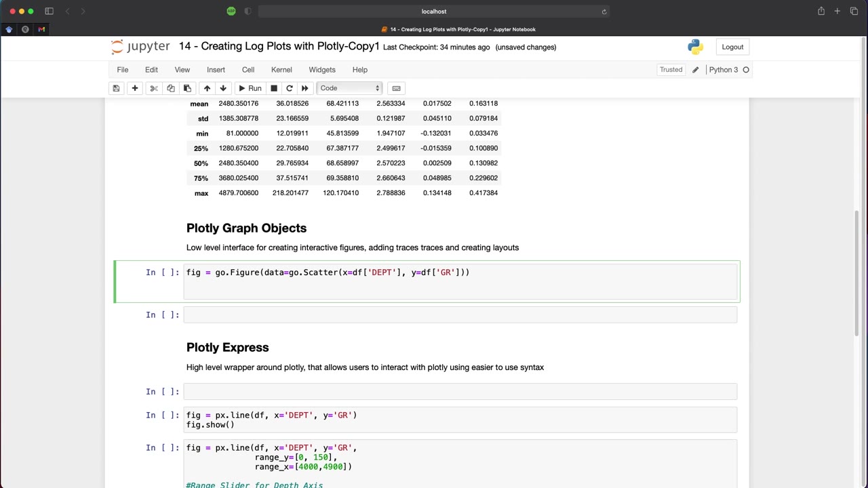Click the Jupyter logo

click(140, 47)
